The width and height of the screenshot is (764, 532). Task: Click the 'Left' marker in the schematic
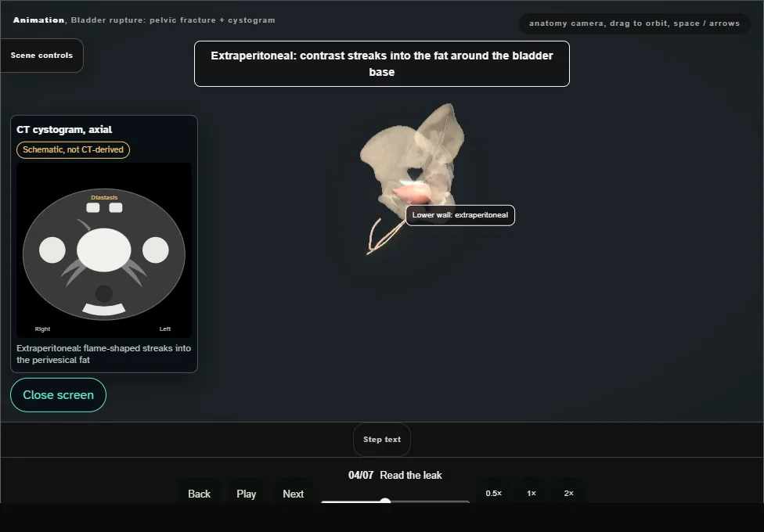[165, 329]
